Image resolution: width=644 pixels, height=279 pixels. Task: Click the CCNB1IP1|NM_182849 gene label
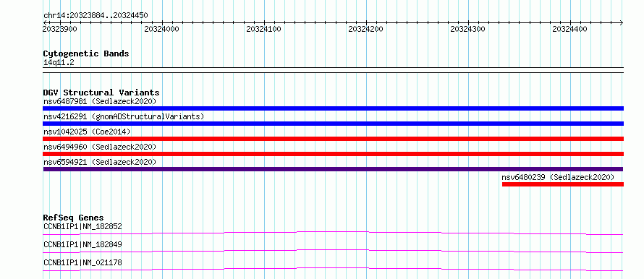click(82, 244)
